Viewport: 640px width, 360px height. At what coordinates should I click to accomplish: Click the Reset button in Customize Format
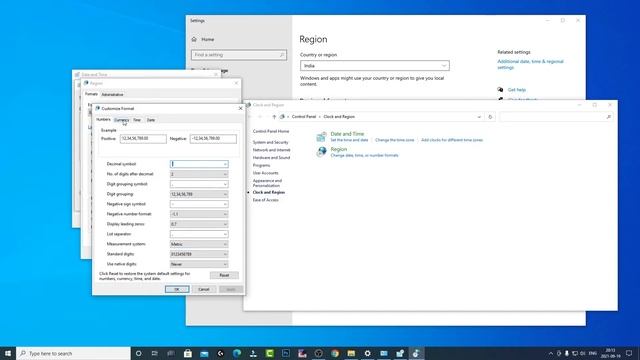pyautogui.click(x=224, y=275)
